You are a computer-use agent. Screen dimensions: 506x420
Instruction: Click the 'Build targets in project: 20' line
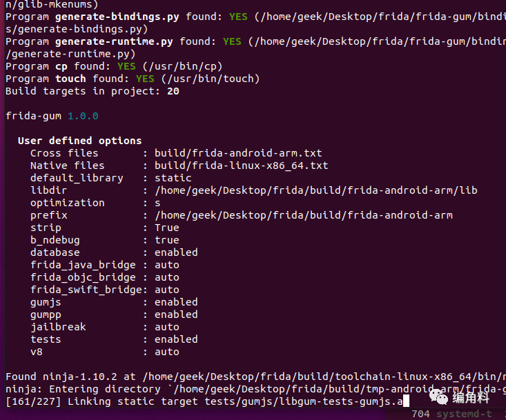pyautogui.click(x=93, y=91)
